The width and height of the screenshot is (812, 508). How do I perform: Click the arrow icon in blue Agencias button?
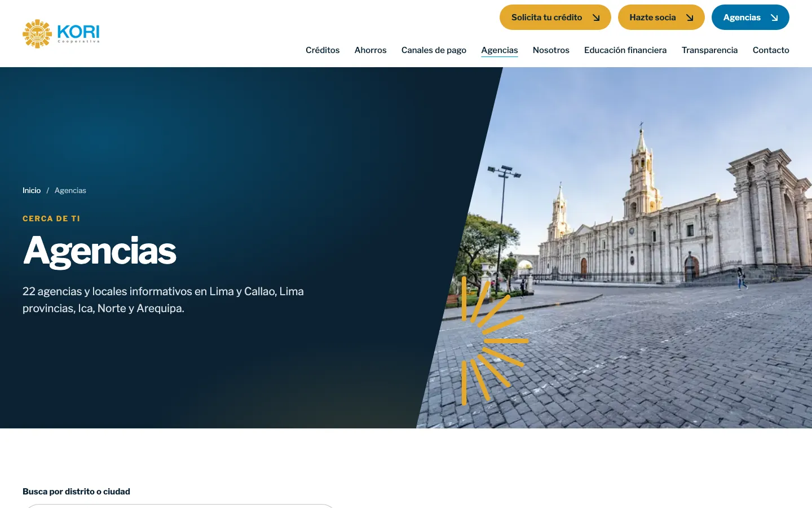(774, 17)
